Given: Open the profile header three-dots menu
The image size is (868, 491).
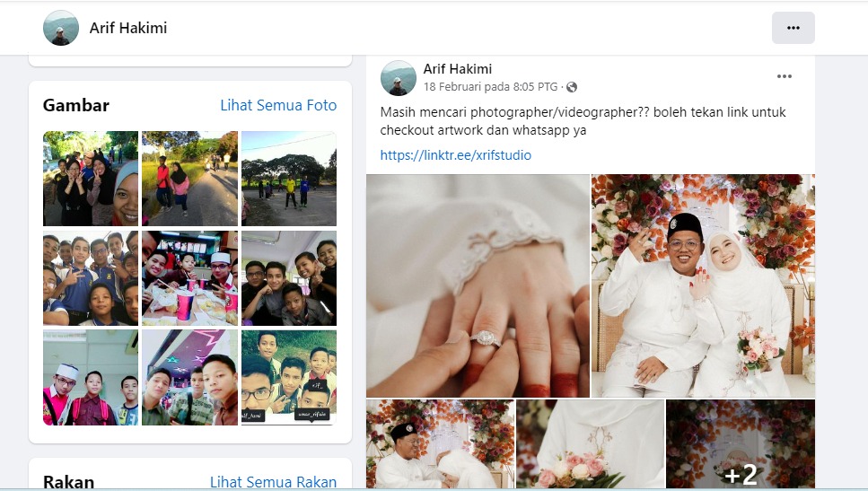Looking at the screenshot, I should point(793,28).
